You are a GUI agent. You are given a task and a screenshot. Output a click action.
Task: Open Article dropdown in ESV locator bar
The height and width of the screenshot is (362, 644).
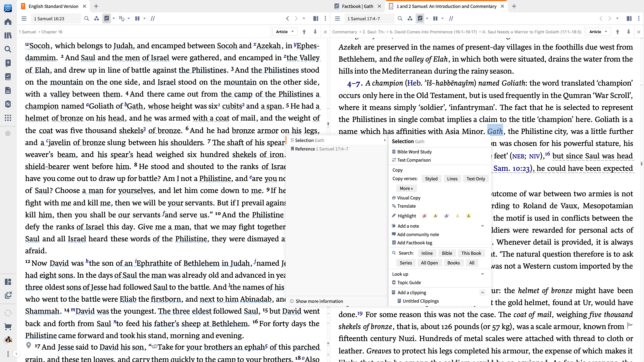coord(285,32)
